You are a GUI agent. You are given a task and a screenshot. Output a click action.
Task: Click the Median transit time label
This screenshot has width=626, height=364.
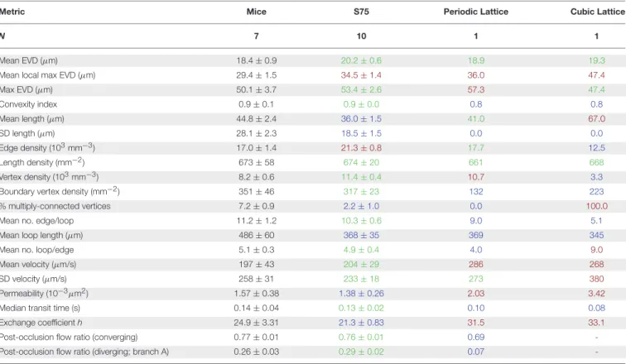[40, 309]
